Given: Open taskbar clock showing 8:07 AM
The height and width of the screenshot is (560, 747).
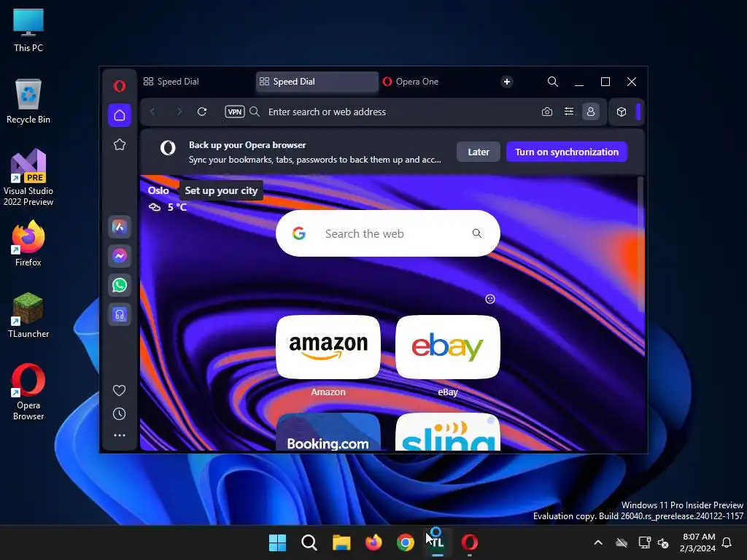Looking at the screenshot, I should tap(699, 542).
